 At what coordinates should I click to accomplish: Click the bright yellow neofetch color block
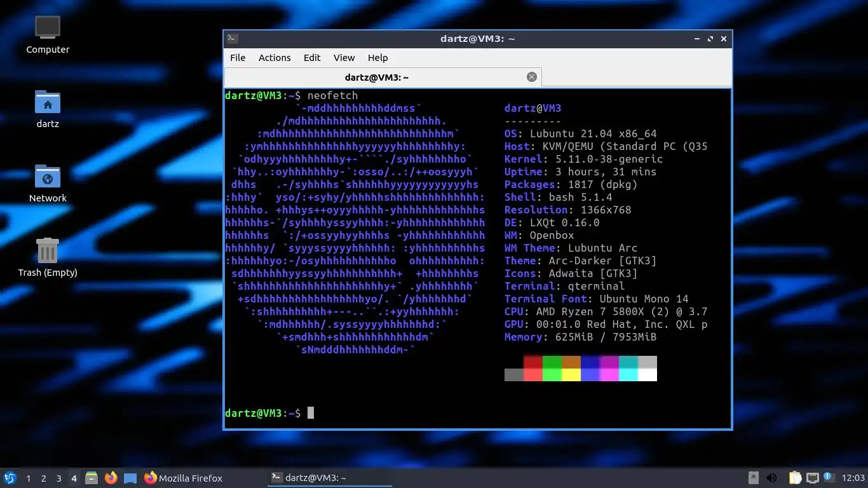571,375
